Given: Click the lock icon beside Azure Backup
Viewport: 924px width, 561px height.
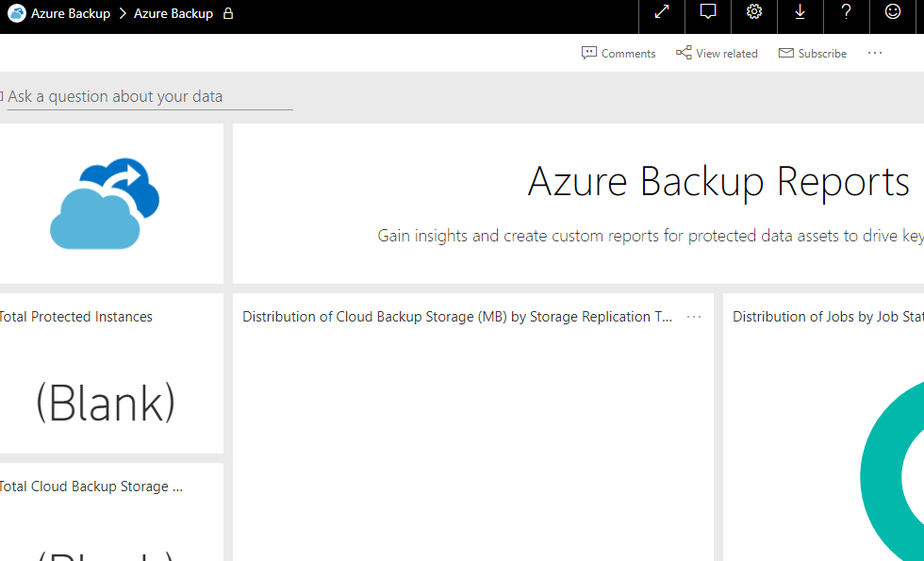Looking at the screenshot, I should (227, 14).
